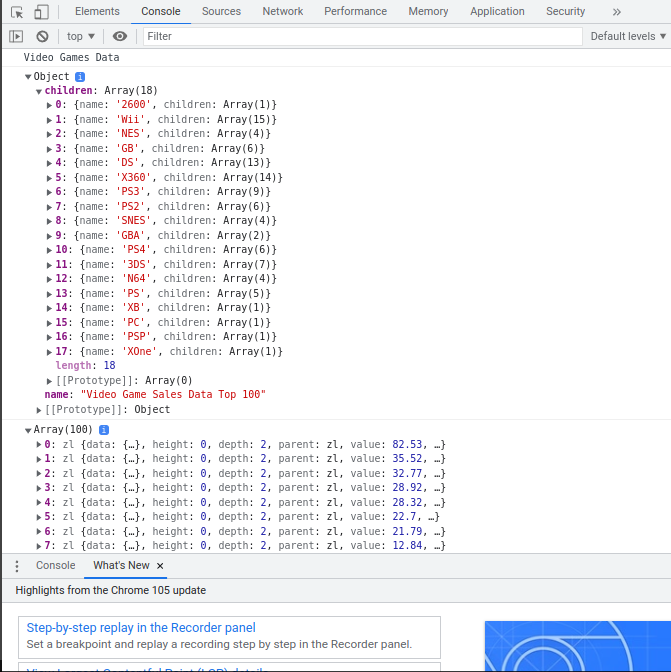Expand the 'PS3' child item
This screenshot has width=671, height=672.
49,192
